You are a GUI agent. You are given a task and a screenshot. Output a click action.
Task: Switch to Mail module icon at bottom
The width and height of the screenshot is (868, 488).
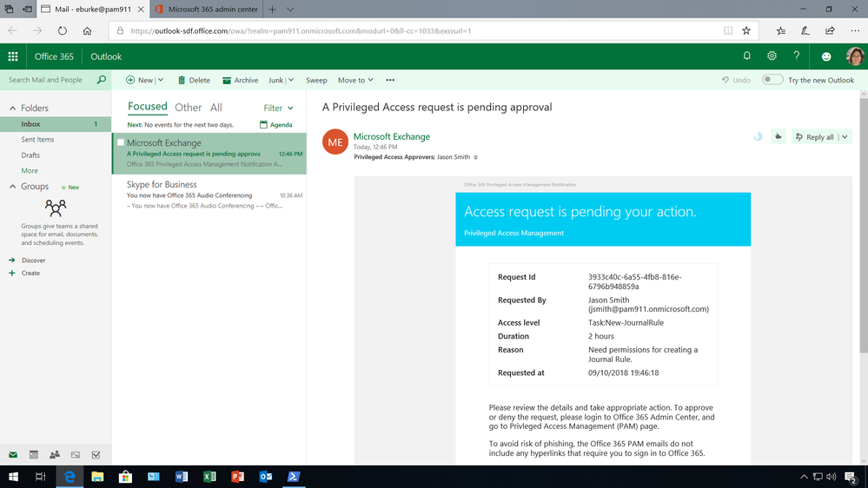point(13,455)
